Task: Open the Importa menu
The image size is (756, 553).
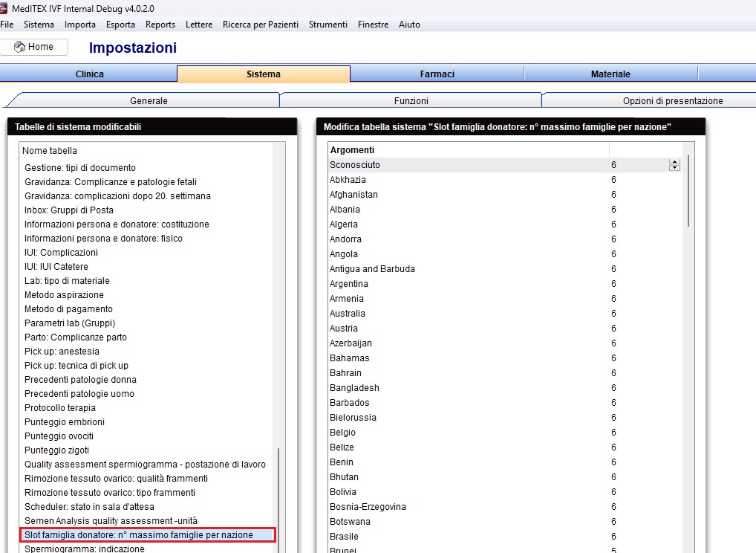Action: pyautogui.click(x=80, y=24)
